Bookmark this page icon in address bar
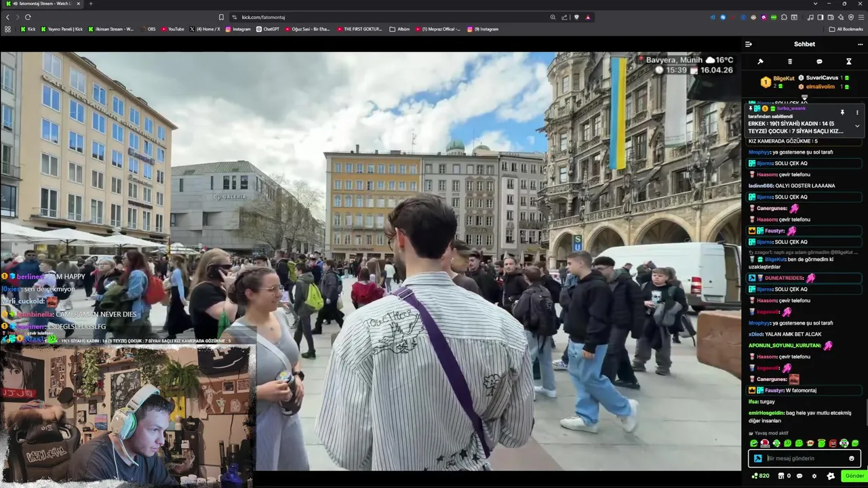 (x=220, y=17)
